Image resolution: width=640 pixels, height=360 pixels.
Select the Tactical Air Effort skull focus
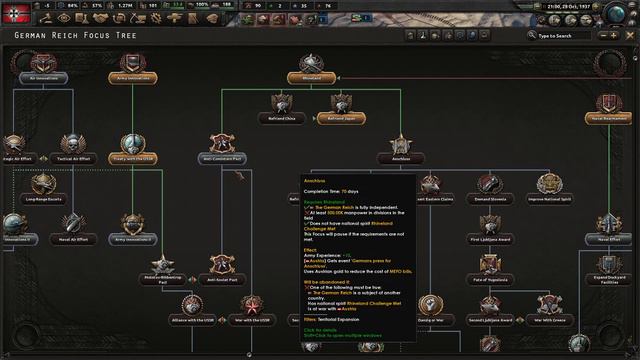tap(73, 149)
